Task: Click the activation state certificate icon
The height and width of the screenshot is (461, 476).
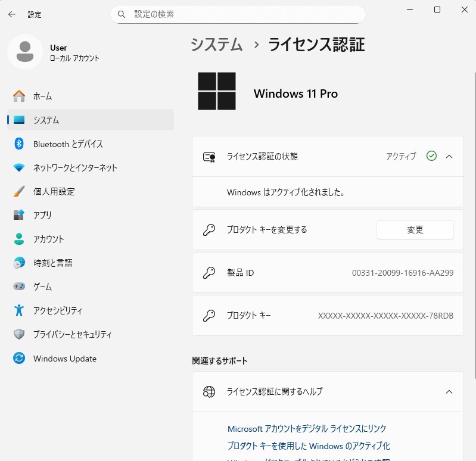Action: pyautogui.click(x=209, y=157)
